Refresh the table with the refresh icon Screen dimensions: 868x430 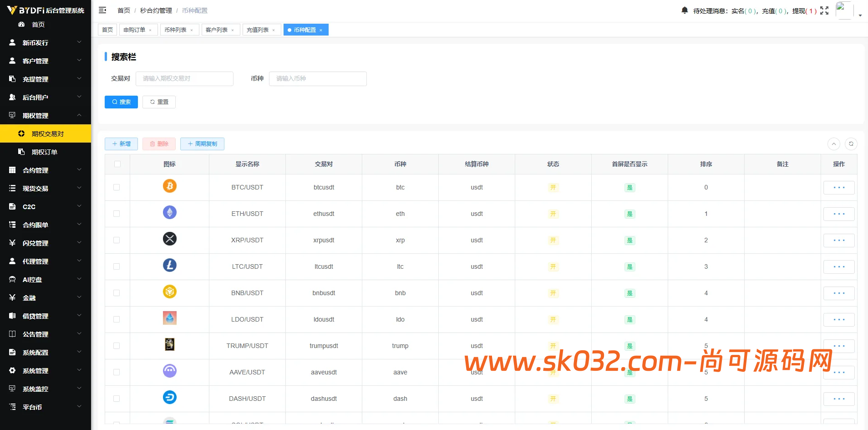[851, 144]
